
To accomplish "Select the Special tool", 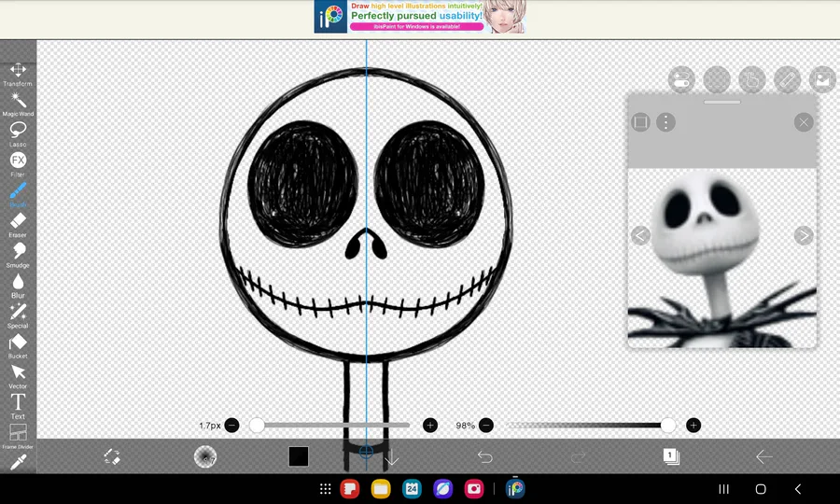I will tap(18, 315).
